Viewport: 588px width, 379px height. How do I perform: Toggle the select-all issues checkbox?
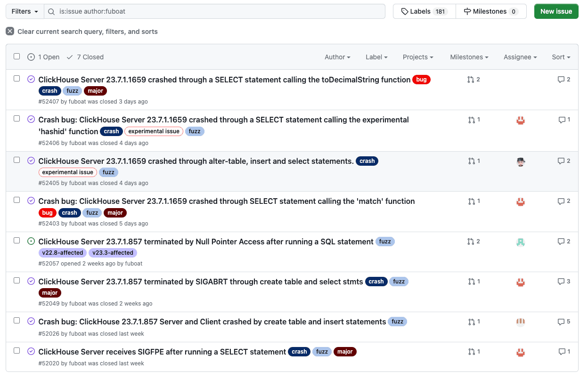click(16, 56)
